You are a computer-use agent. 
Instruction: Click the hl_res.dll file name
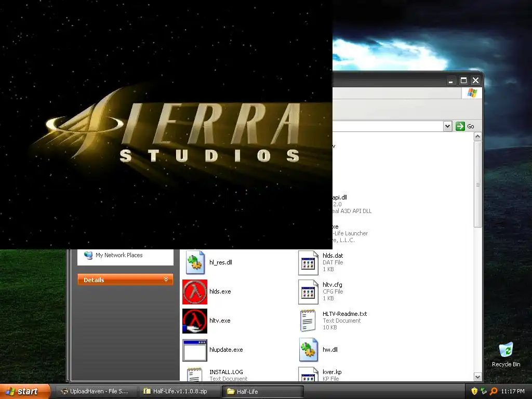point(220,262)
